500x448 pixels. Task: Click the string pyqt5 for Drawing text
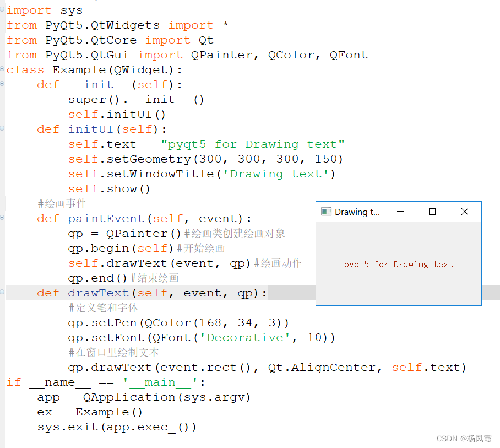click(255, 144)
